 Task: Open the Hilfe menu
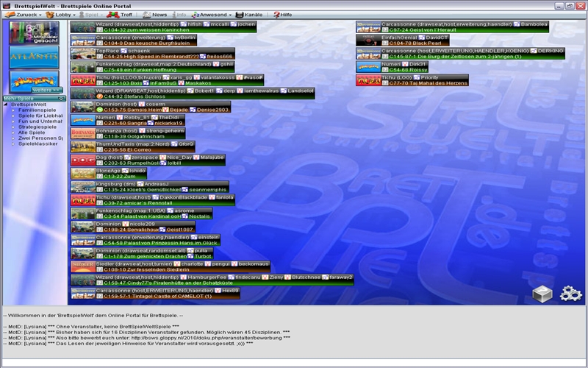coord(282,15)
